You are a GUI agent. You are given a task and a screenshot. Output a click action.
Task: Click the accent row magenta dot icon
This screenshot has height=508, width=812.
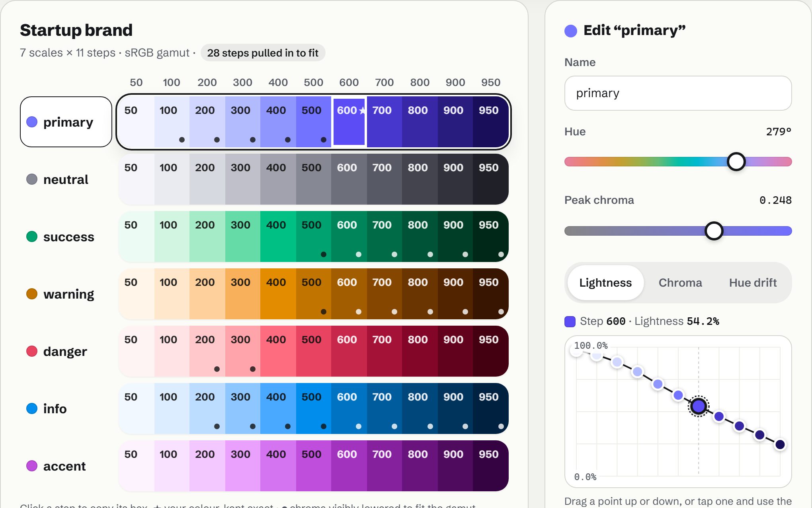pyautogui.click(x=32, y=466)
